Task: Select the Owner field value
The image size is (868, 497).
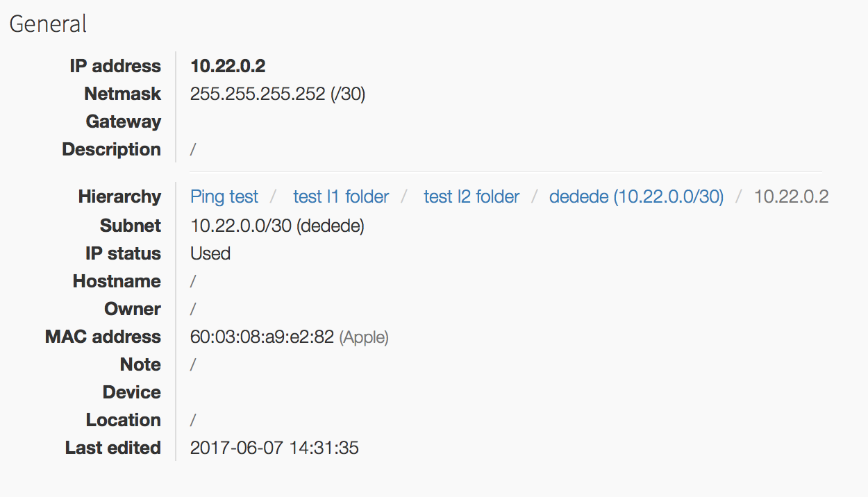Action: point(192,308)
